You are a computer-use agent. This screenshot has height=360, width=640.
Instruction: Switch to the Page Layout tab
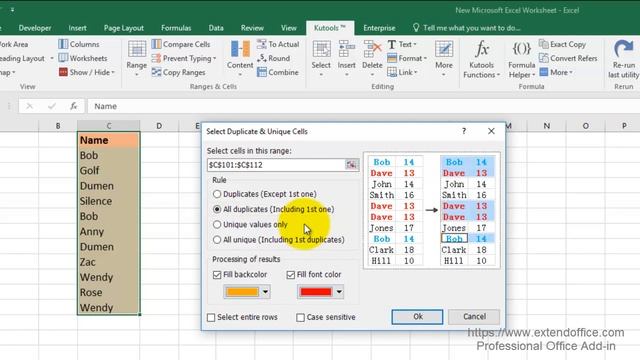(124, 28)
